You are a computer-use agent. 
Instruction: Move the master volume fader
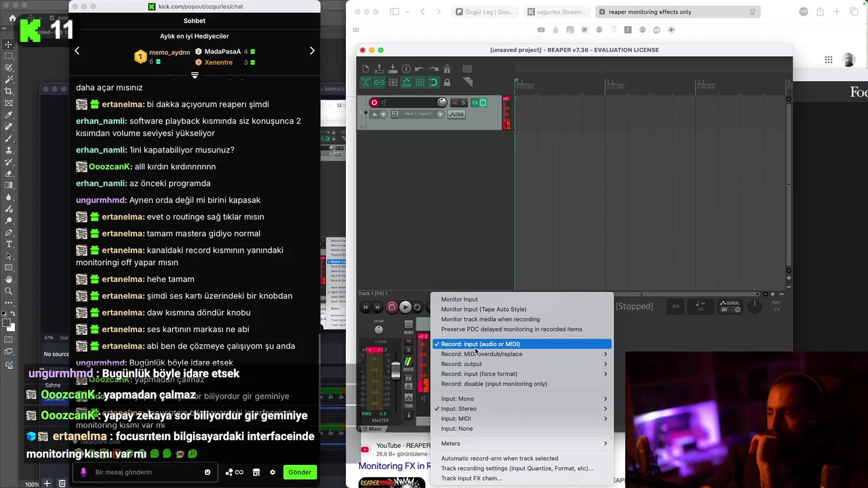pos(395,371)
